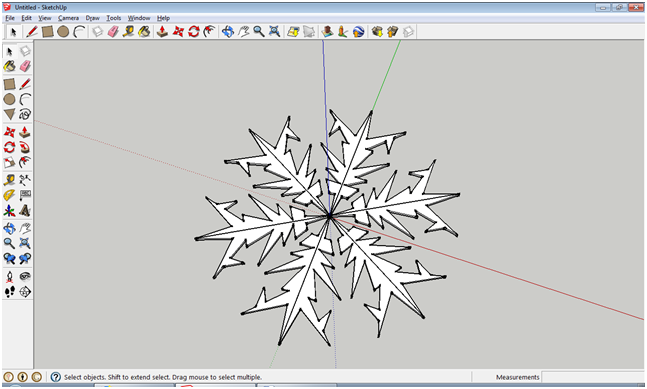
Task: Activate the Axes tool
Action: click(9, 211)
